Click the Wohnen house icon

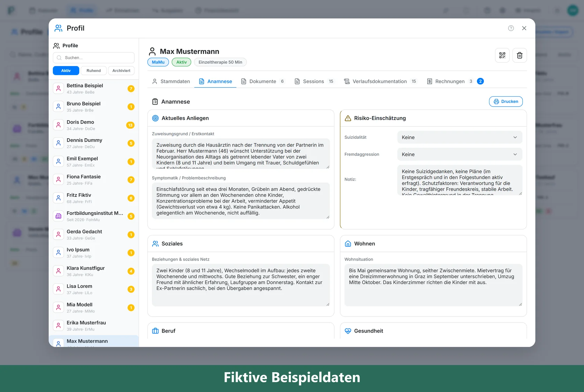[x=348, y=244]
